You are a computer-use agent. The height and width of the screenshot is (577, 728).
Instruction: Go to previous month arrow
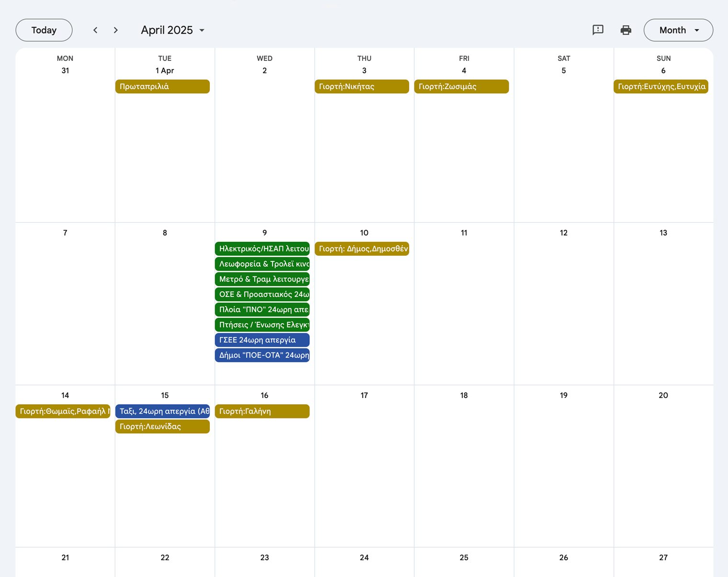95,30
